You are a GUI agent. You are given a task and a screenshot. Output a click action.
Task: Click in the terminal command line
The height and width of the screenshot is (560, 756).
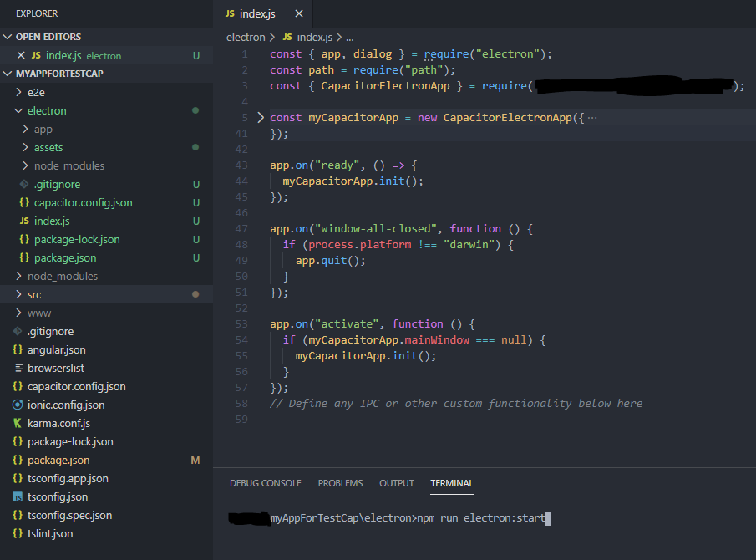coord(485,518)
